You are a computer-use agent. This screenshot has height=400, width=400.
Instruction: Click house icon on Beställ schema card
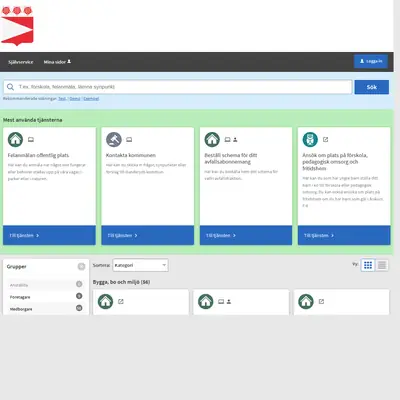[x=212, y=139]
